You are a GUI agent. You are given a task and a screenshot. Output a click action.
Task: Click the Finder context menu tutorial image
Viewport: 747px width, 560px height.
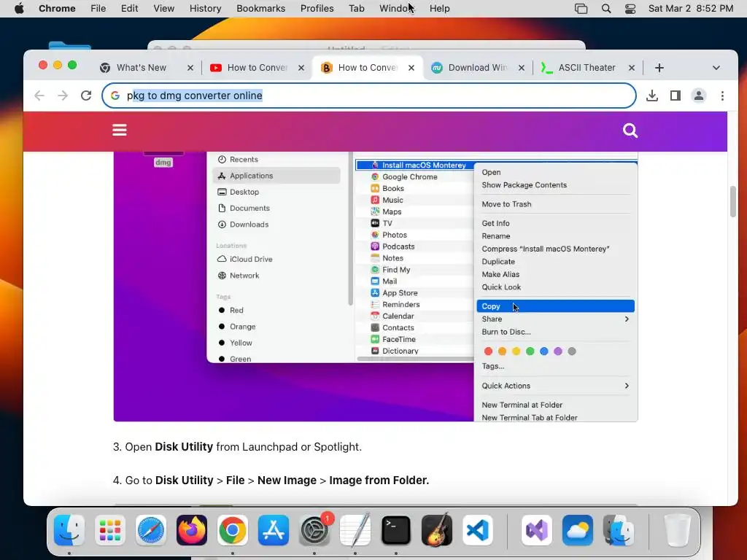[376, 287]
